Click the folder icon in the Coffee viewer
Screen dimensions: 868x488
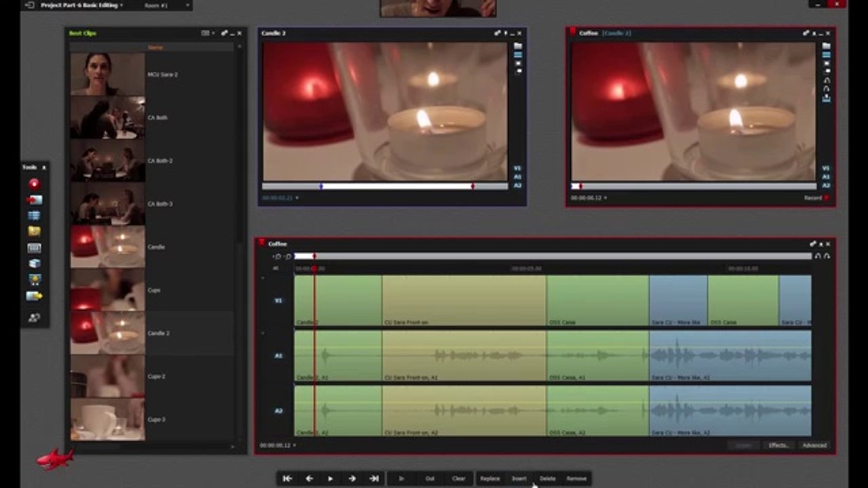pyautogui.click(x=826, y=46)
